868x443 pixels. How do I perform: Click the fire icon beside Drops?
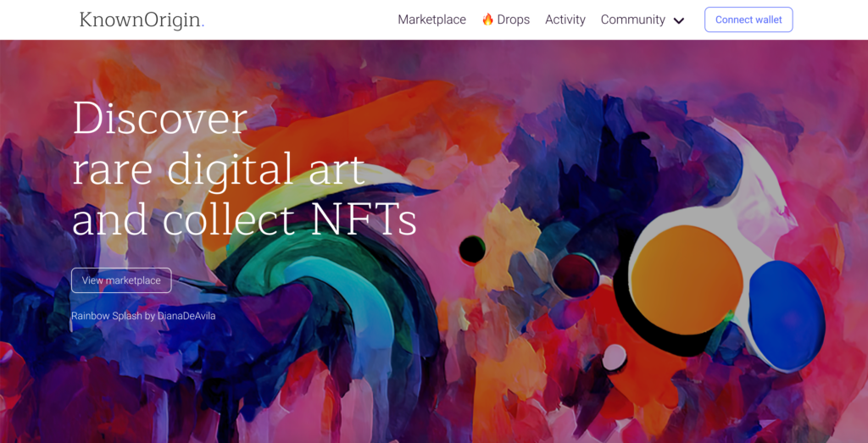(x=487, y=19)
